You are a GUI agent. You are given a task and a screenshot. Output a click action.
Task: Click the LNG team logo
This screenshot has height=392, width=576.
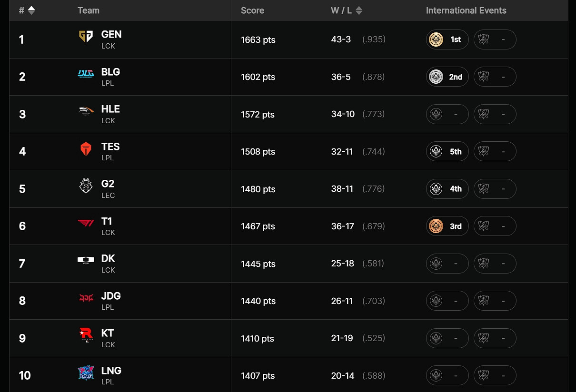click(86, 372)
